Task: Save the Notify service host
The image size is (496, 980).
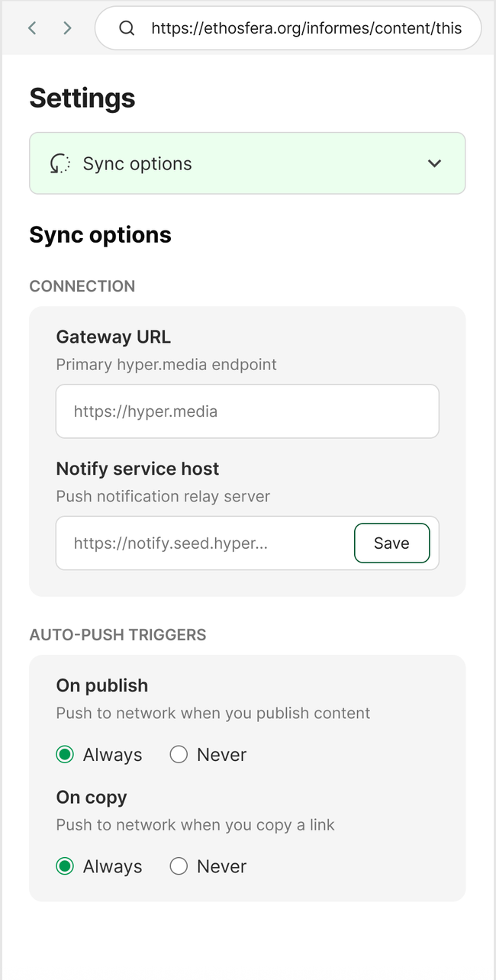Action: coord(391,543)
